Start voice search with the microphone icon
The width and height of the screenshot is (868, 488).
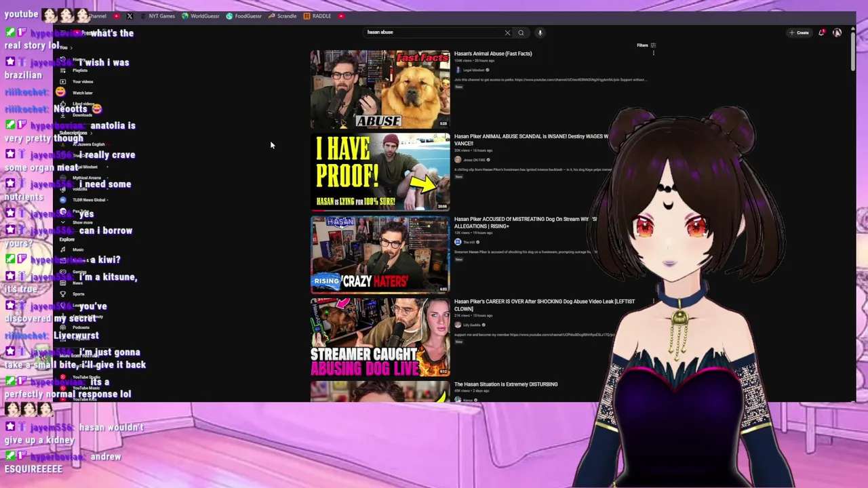click(x=540, y=33)
